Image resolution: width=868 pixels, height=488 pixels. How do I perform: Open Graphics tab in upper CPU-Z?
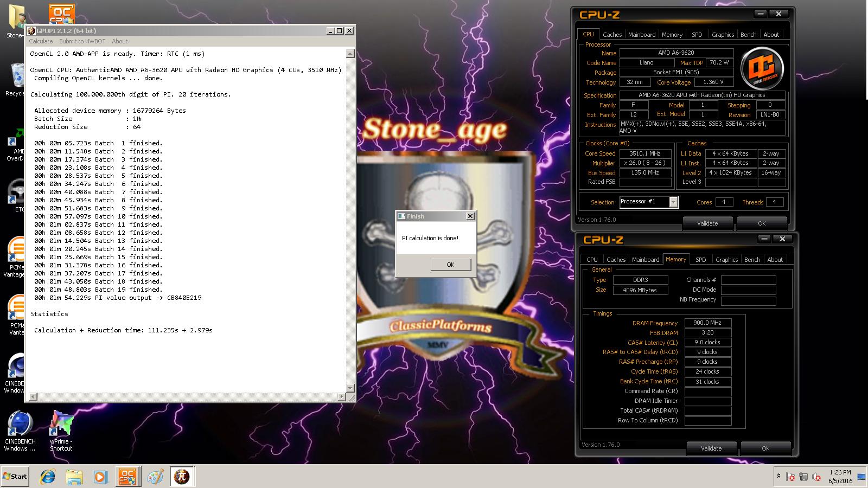(x=723, y=35)
